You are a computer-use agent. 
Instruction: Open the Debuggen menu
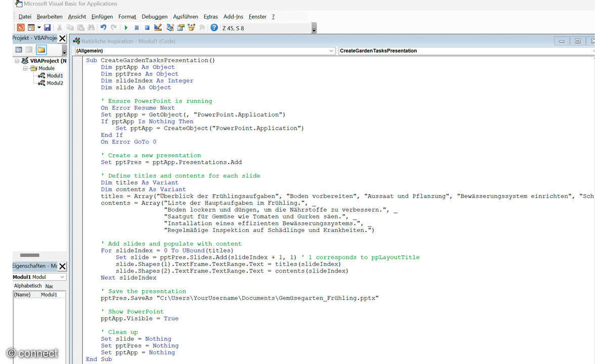pyautogui.click(x=154, y=17)
